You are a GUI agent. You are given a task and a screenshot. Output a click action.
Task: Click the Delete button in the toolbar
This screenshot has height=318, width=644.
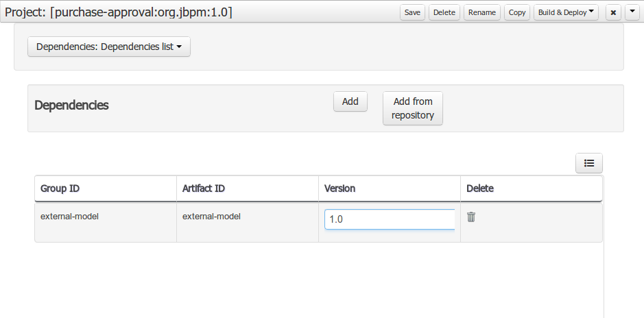point(444,12)
